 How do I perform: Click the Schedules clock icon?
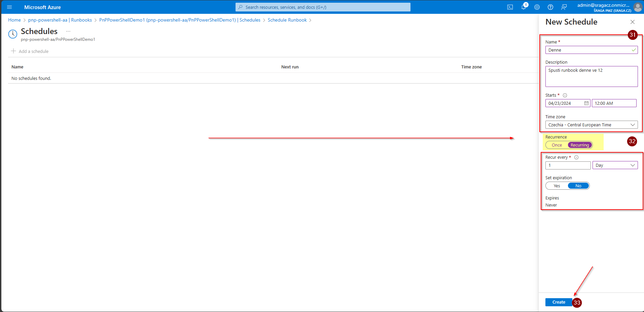[x=12, y=34]
